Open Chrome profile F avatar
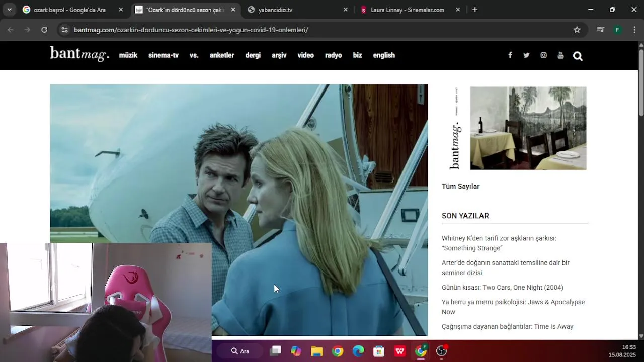This screenshot has height=362, width=644. 617,30
